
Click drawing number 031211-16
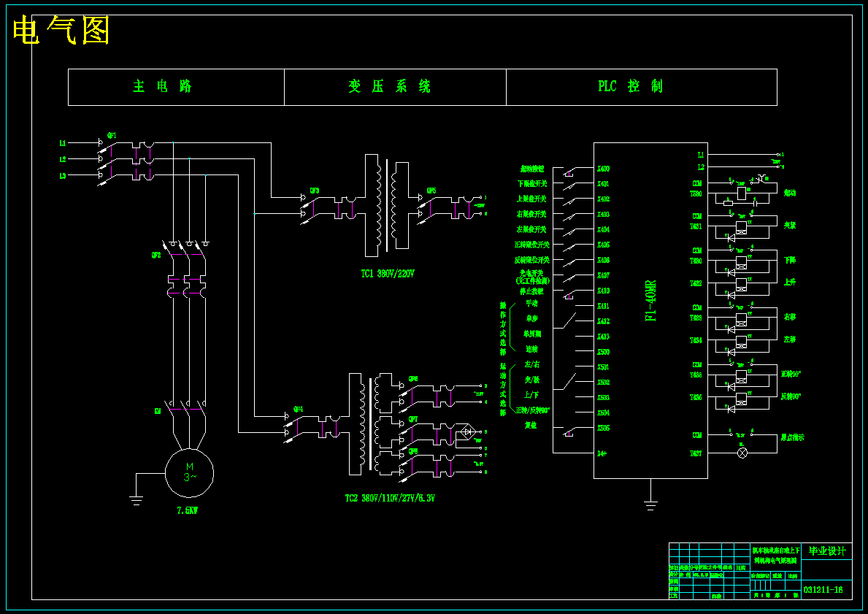pos(823,590)
